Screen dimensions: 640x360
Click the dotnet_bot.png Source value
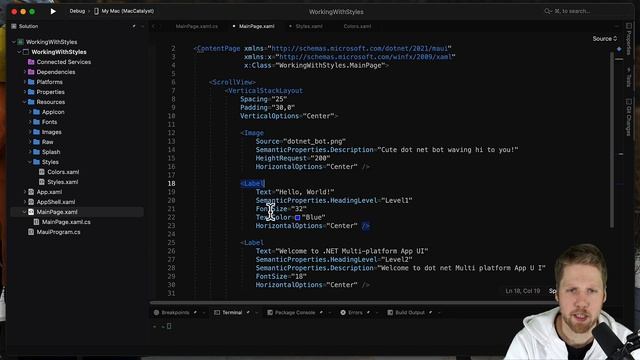[x=315, y=141]
